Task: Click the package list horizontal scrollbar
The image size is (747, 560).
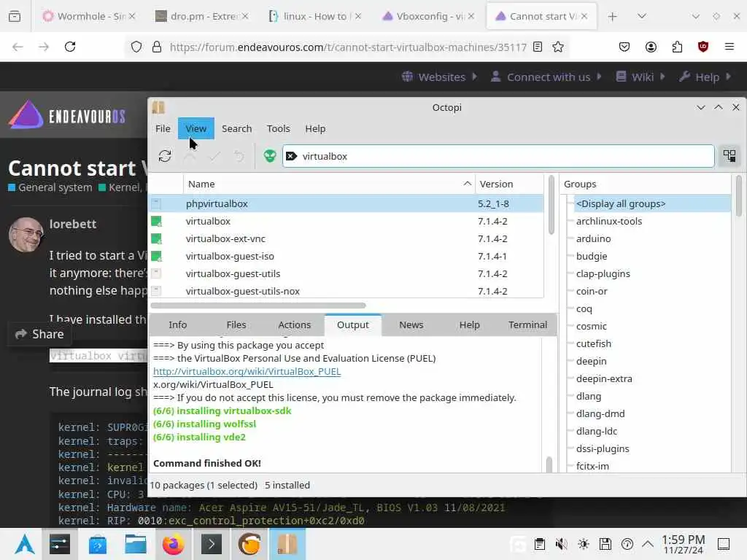Action: point(258,306)
